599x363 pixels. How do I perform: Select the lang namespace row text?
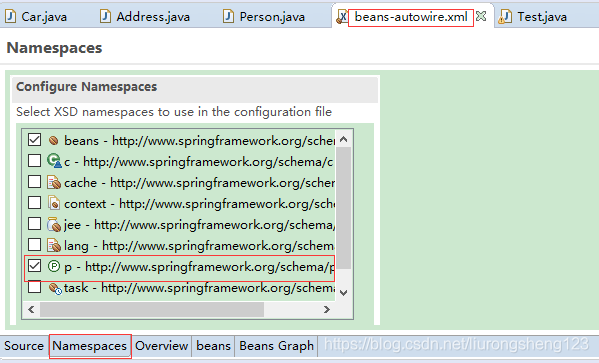(199, 246)
